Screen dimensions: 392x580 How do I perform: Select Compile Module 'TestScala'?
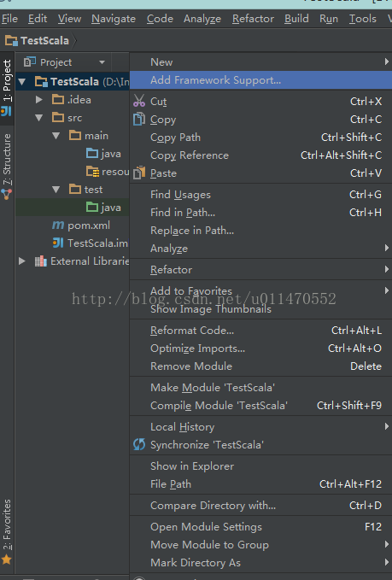pyautogui.click(x=260, y=406)
